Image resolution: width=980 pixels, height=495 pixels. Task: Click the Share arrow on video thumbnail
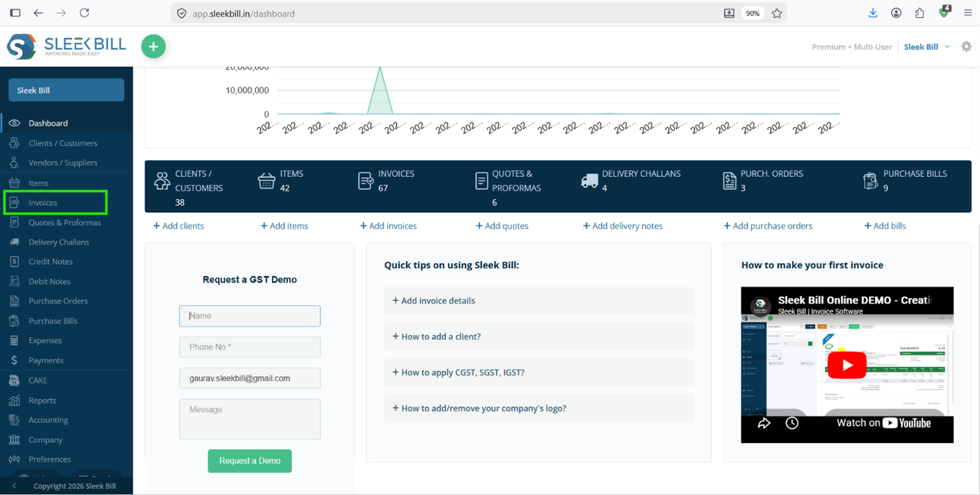(x=764, y=423)
